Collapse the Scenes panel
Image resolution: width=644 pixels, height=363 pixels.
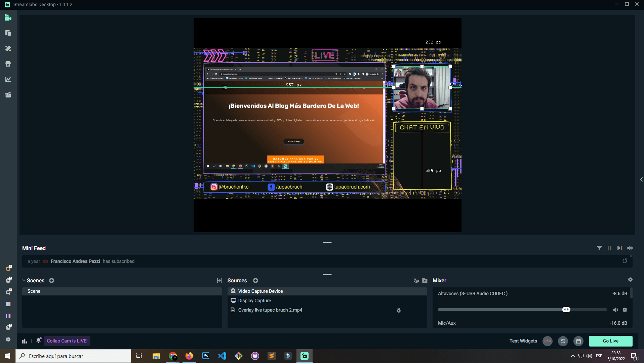(24, 280)
